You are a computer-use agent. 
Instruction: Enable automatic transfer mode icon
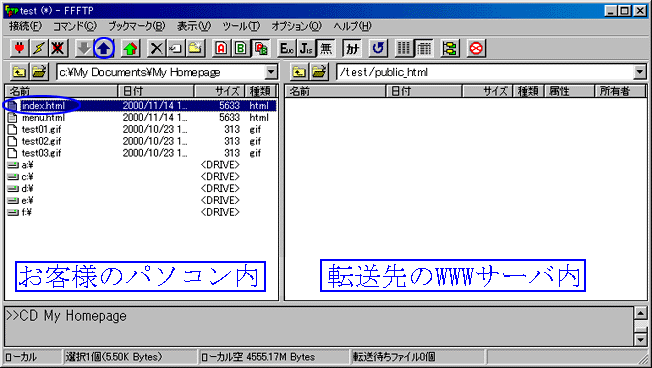click(x=260, y=49)
